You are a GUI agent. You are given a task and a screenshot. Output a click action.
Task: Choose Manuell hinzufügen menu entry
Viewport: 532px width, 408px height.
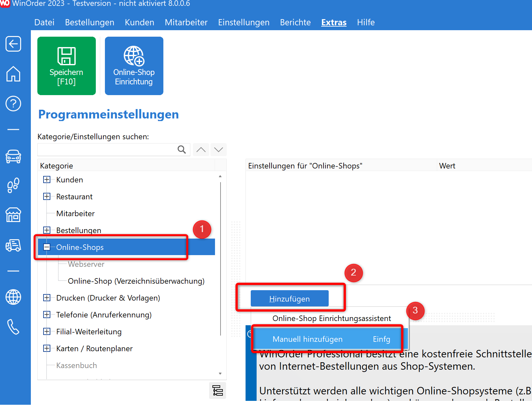pos(330,339)
